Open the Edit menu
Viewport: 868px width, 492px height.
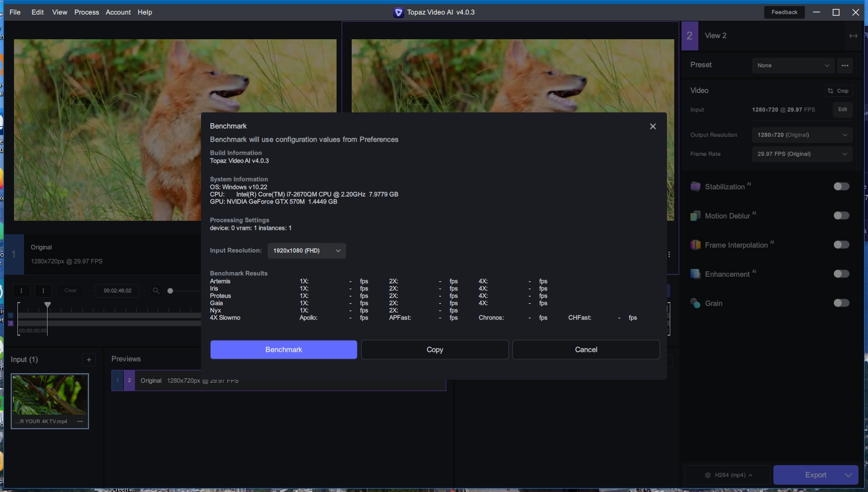(38, 12)
